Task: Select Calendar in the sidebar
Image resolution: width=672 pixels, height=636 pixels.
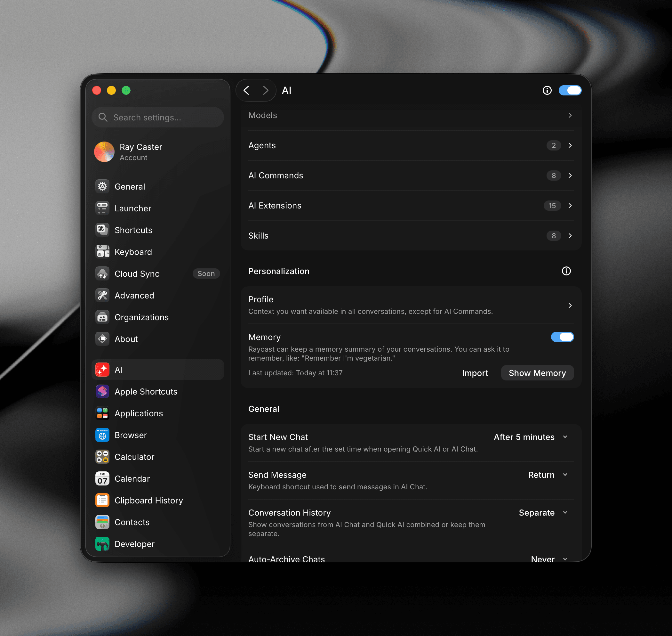Action: pos(157,478)
